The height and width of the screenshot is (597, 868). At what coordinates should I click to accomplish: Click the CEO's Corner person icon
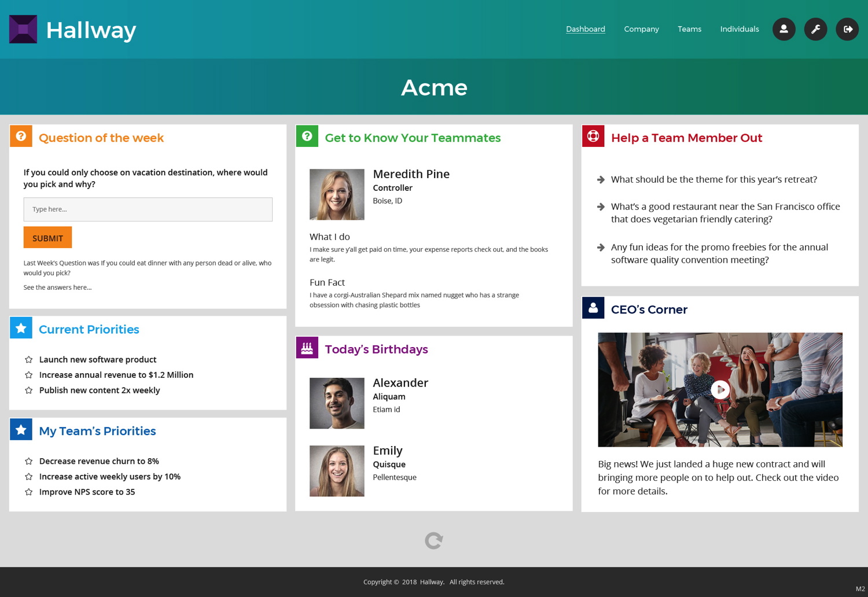point(593,308)
